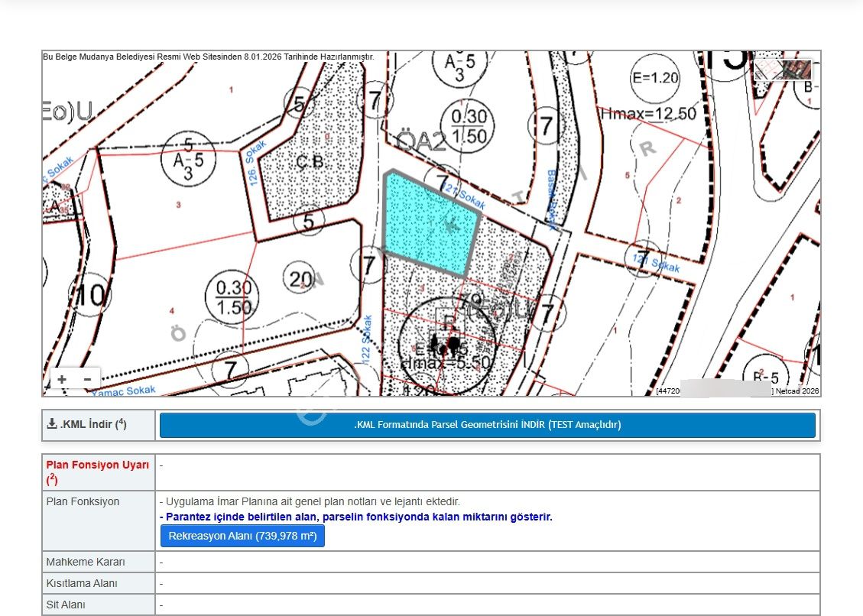Download parcel geometry in KML format
Viewport: 863px width, 616px height.
click(x=487, y=425)
